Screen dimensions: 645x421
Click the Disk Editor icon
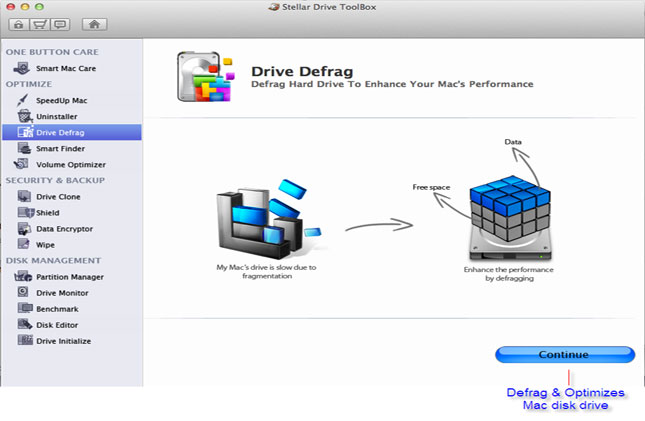coord(25,324)
